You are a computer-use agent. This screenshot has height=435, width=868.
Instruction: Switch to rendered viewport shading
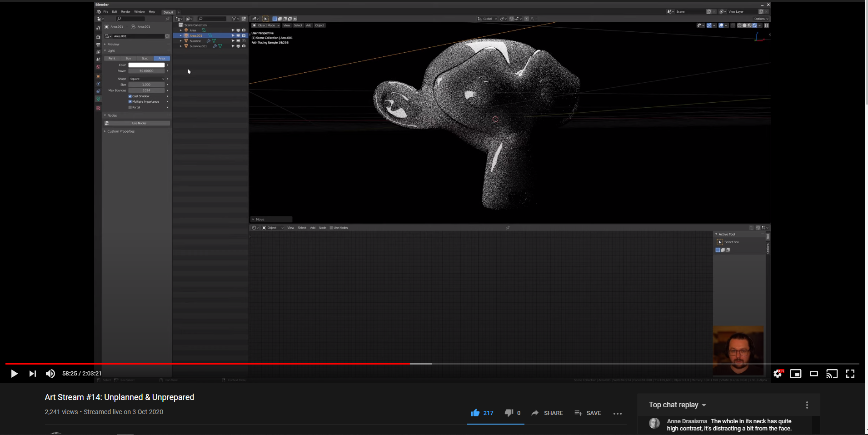754,25
